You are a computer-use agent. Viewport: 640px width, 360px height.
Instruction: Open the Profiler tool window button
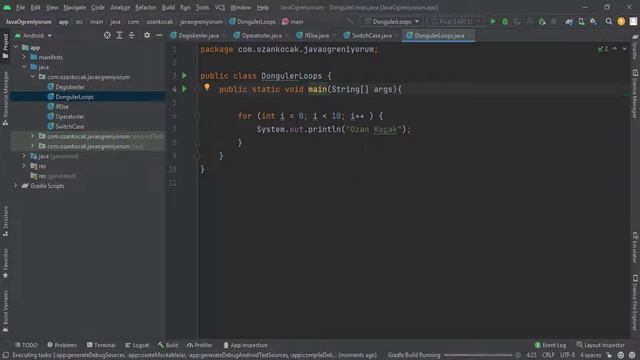click(200, 345)
